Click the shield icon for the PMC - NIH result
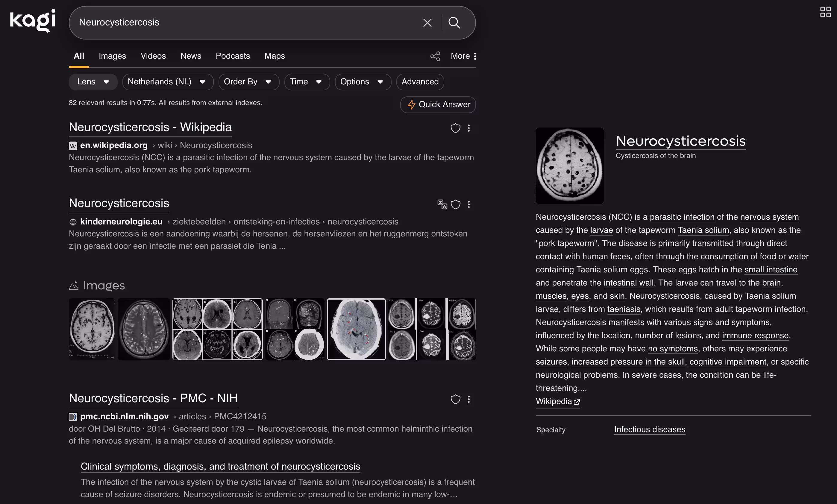This screenshot has width=837, height=504. click(x=455, y=399)
